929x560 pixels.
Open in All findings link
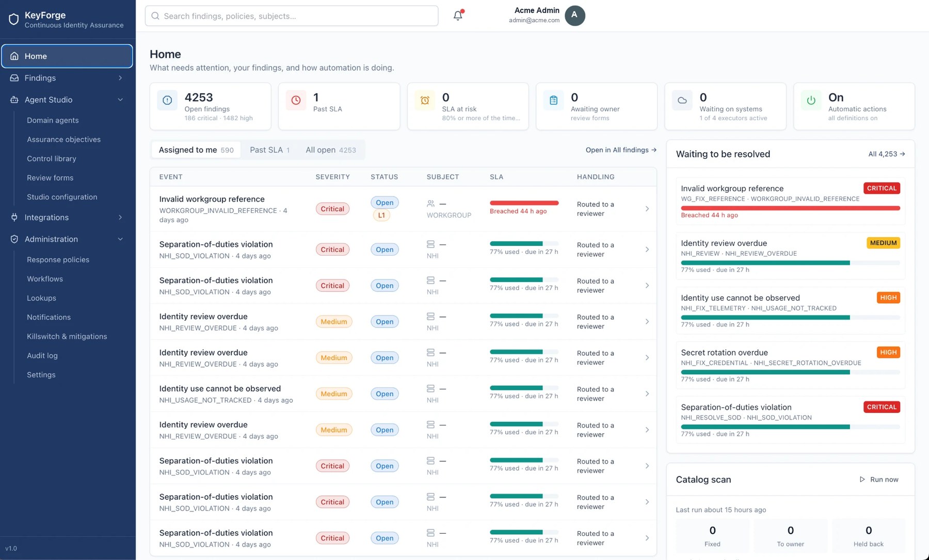[621, 150]
